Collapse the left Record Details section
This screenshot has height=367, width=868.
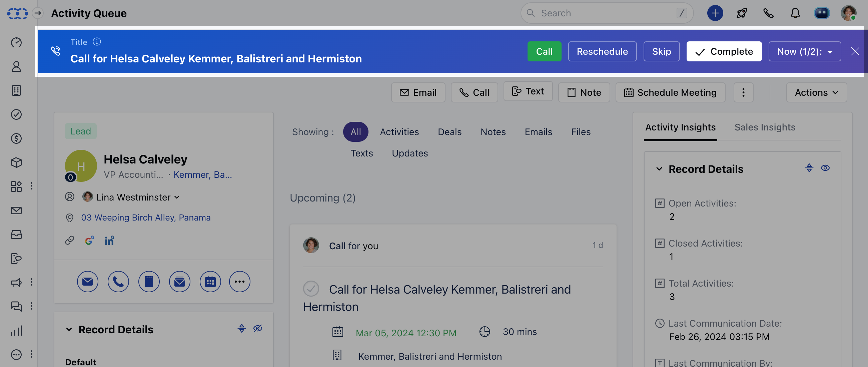(x=69, y=329)
